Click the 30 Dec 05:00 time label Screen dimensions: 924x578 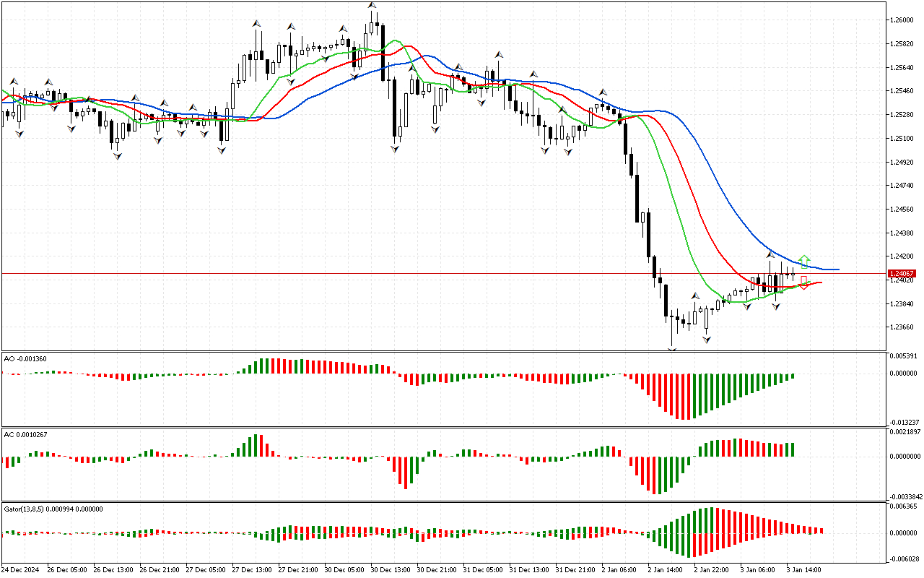point(344,570)
